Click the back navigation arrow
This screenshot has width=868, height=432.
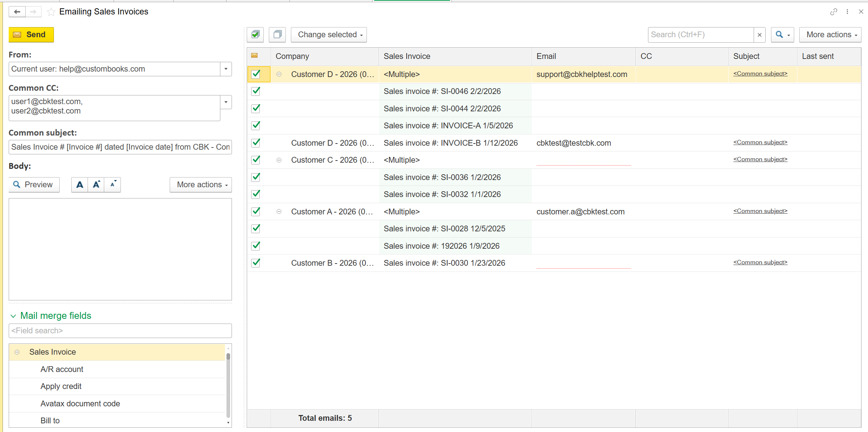(x=17, y=12)
